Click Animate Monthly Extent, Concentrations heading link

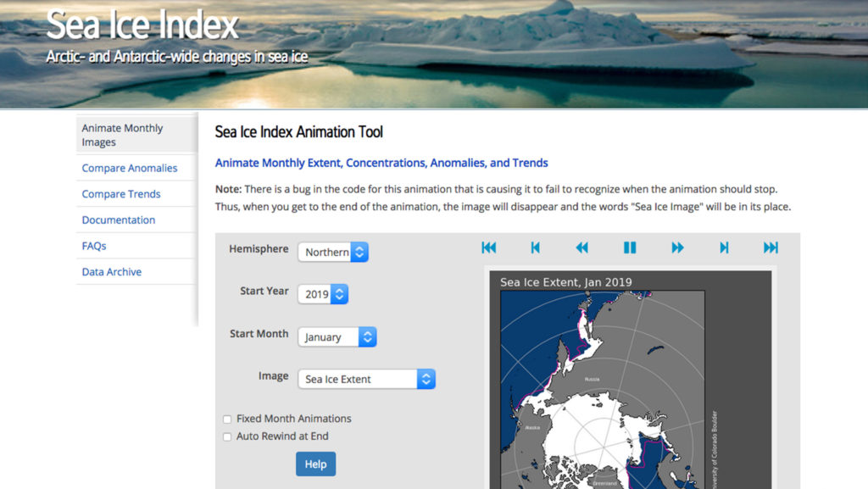tap(381, 163)
